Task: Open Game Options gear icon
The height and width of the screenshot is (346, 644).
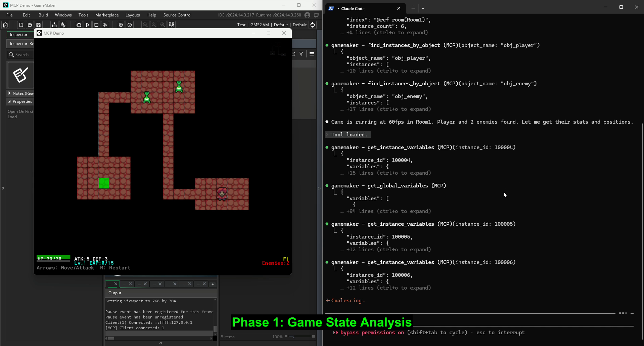Action: coord(121,25)
